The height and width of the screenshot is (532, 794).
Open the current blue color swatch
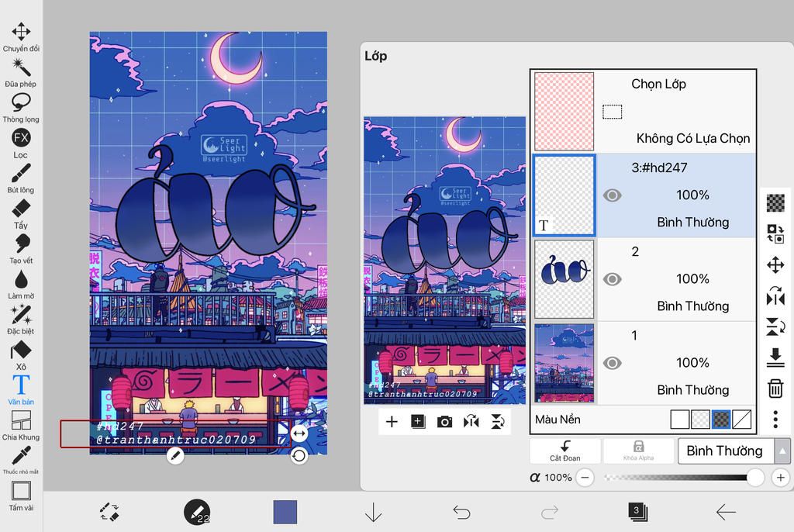point(285,512)
